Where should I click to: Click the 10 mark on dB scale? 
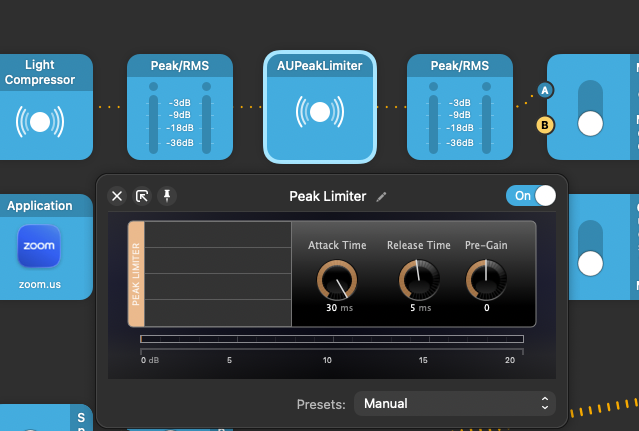[x=327, y=360]
